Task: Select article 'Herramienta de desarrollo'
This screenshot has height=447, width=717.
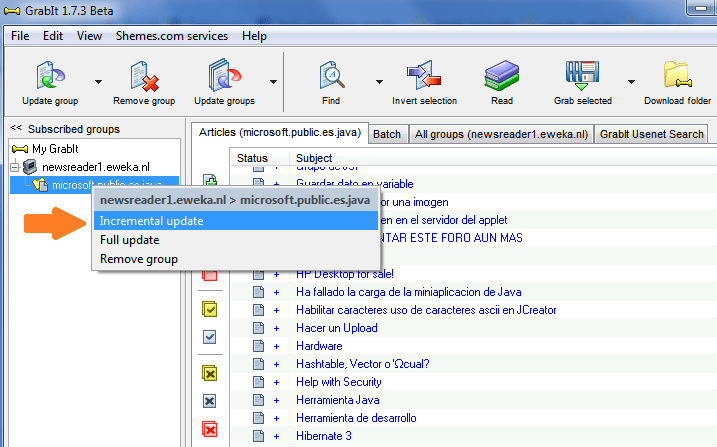Action: [x=356, y=418]
